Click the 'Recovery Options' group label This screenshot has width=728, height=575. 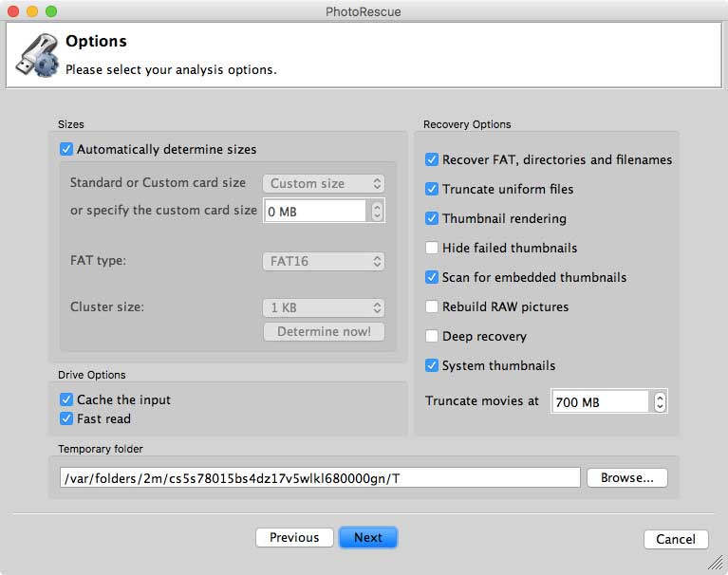467,124
